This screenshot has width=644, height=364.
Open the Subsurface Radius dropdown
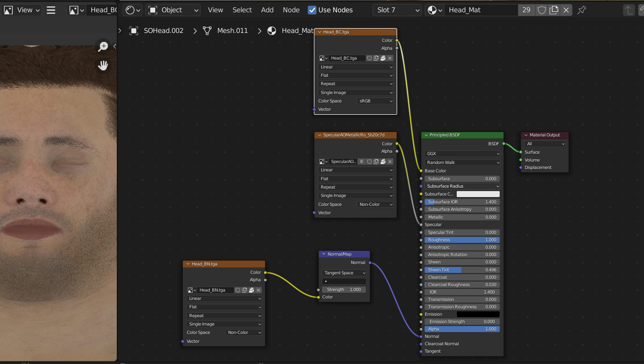pyautogui.click(x=463, y=186)
